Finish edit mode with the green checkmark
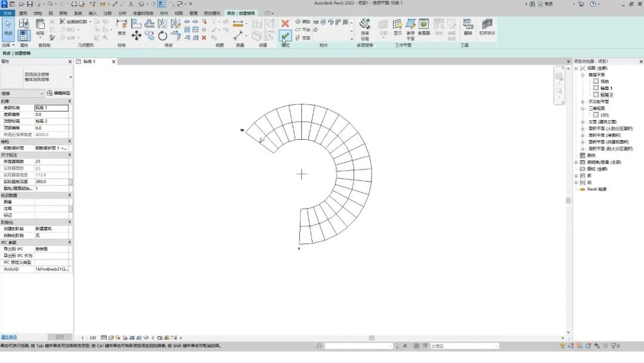 click(x=286, y=36)
